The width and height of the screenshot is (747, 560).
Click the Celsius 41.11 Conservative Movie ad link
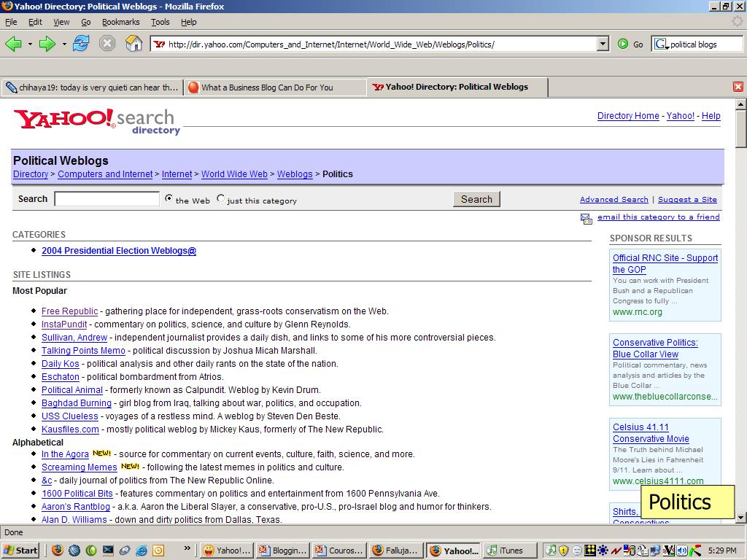click(651, 433)
